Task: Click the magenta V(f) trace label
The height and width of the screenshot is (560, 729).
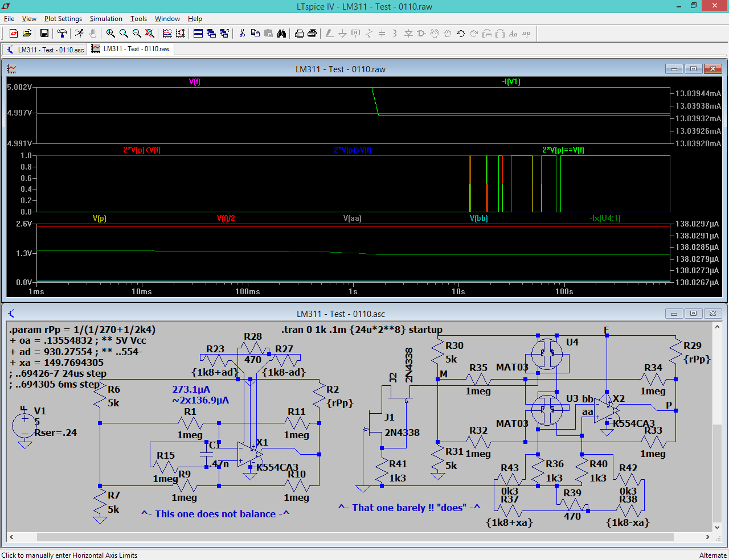Action: pos(195,82)
